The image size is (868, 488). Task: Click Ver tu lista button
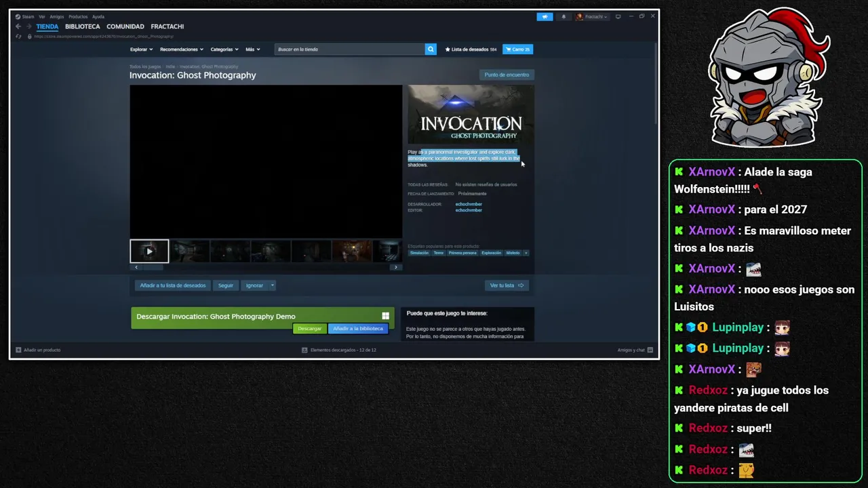tap(507, 285)
